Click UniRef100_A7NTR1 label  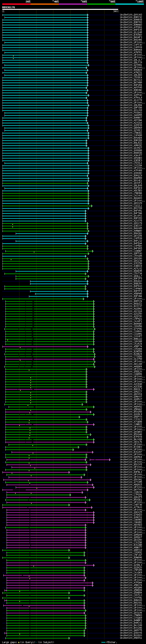131,53
